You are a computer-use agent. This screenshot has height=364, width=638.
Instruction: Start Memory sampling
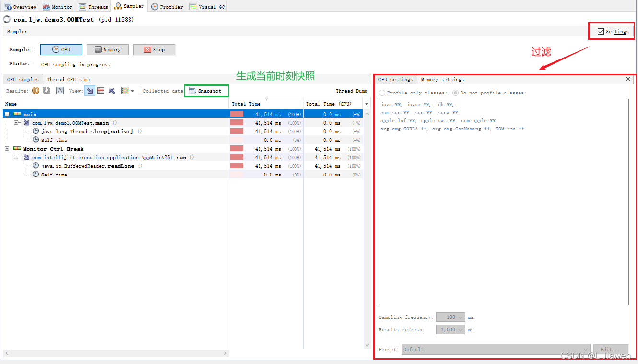pyautogui.click(x=107, y=49)
